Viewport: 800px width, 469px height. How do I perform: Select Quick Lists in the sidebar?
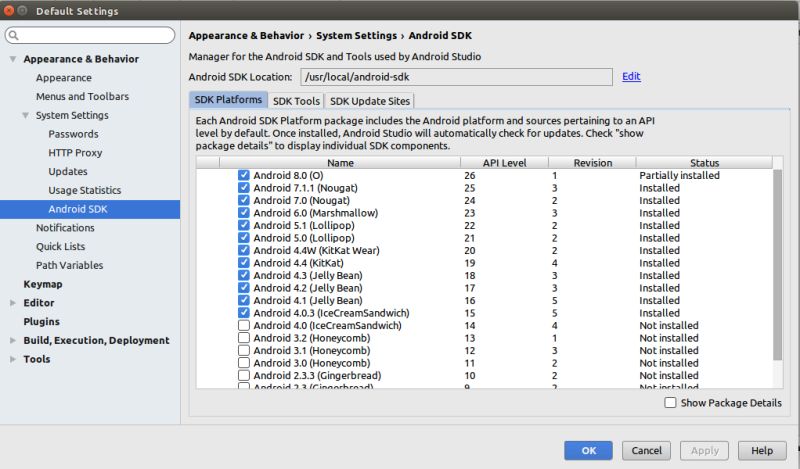pos(60,246)
